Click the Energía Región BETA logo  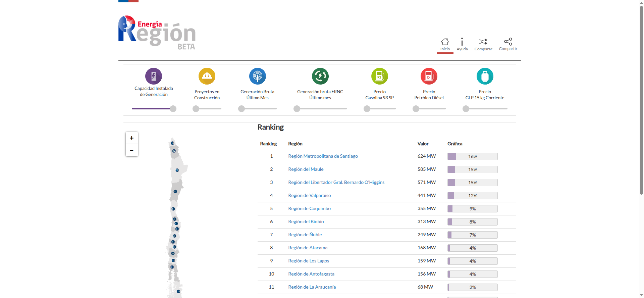point(157,33)
